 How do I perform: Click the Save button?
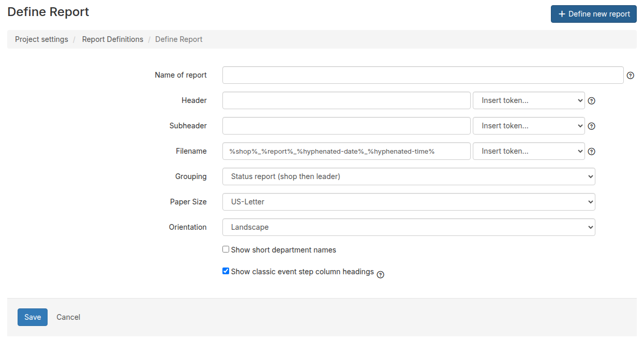pyautogui.click(x=33, y=317)
